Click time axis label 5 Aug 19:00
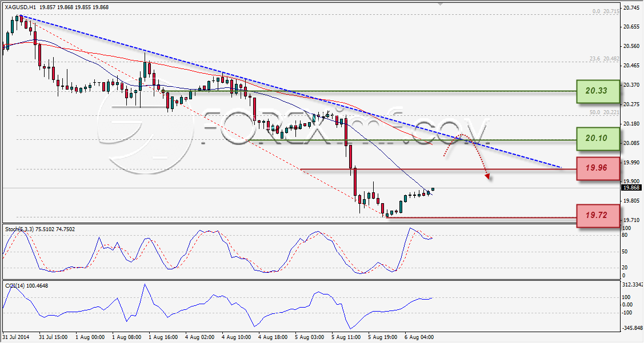 click(382, 337)
